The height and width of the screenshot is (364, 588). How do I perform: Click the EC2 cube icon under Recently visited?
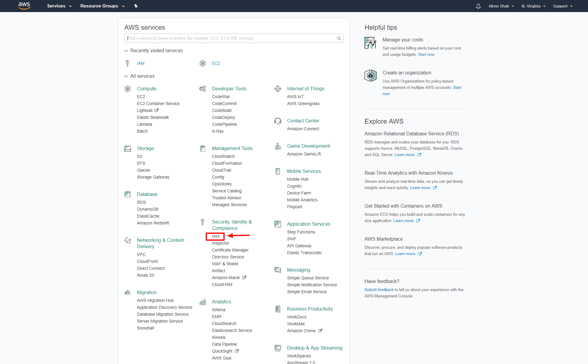click(x=203, y=63)
